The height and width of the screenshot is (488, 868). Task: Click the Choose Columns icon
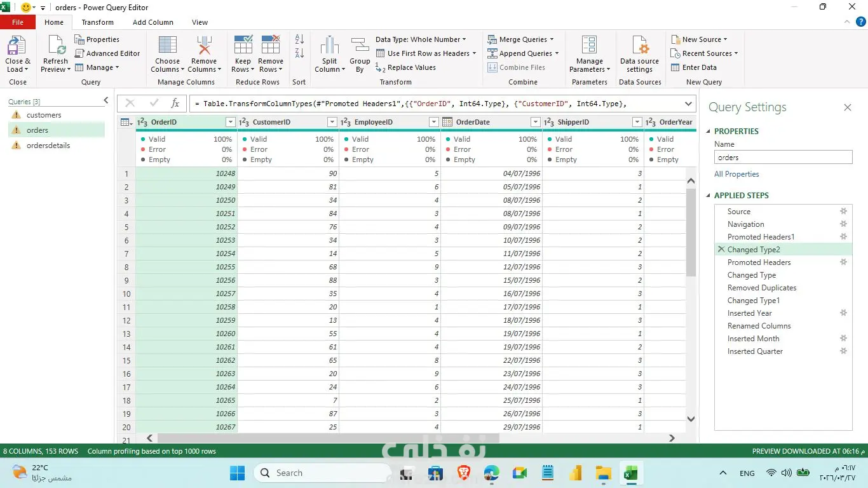(167, 46)
